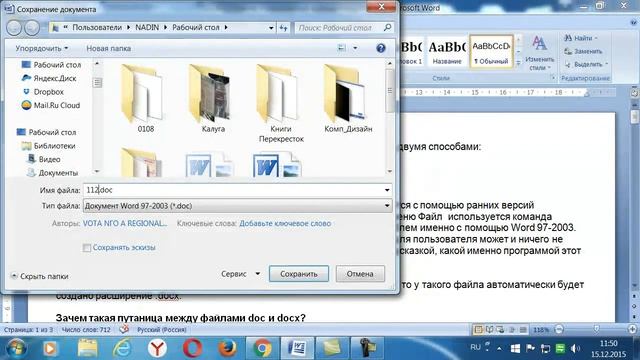This screenshot has height=360, width=640.
Task: Open the Сервис dropdown
Action: (240, 274)
